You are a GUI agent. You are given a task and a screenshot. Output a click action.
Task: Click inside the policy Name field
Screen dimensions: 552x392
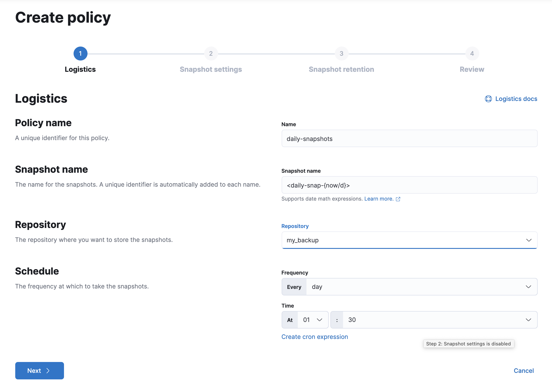tap(409, 139)
